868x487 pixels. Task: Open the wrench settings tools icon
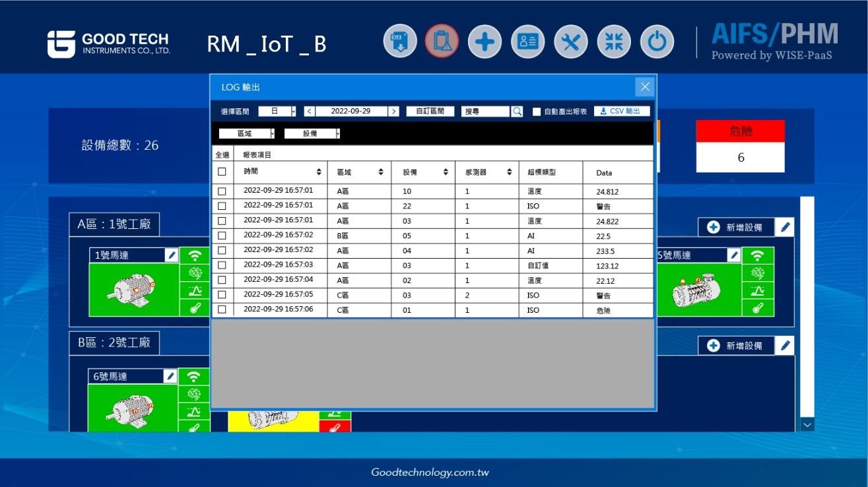click(570, 42)
